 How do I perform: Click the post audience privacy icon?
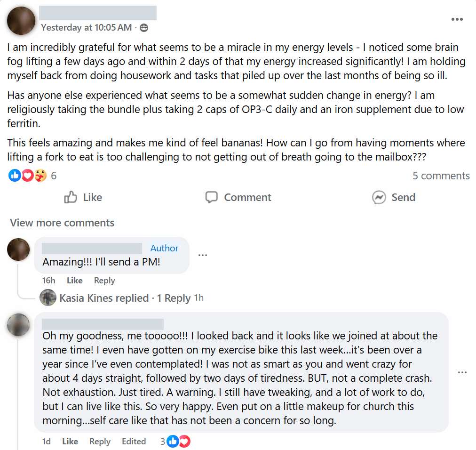144,28
